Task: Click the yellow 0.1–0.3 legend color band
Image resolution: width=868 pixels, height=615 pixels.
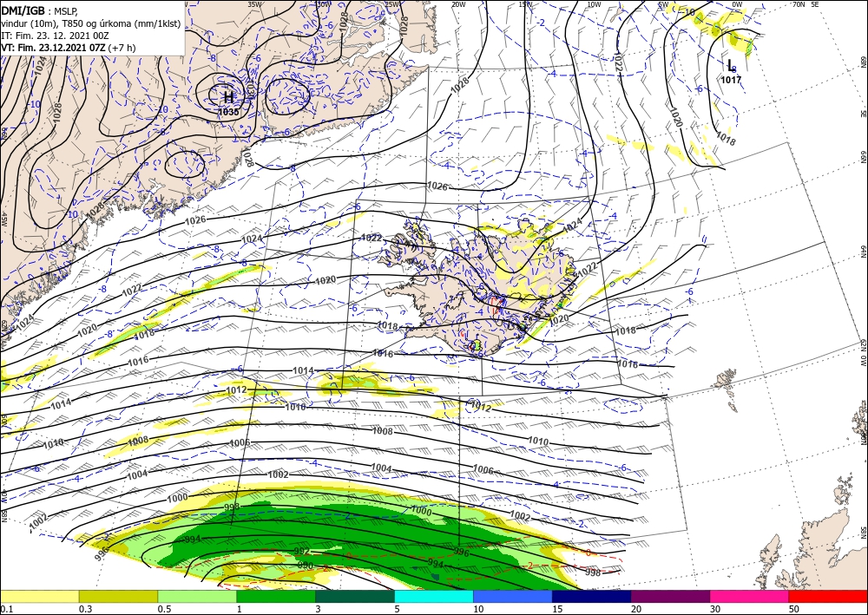Action: pos(39,596)
